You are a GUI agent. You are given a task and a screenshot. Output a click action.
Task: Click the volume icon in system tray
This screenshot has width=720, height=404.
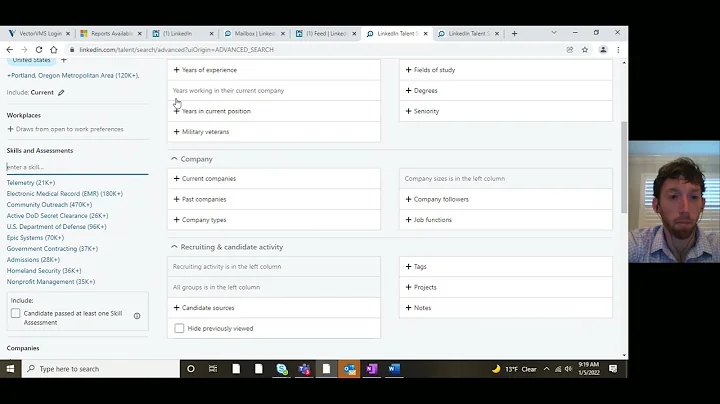[x=568, y=369]
